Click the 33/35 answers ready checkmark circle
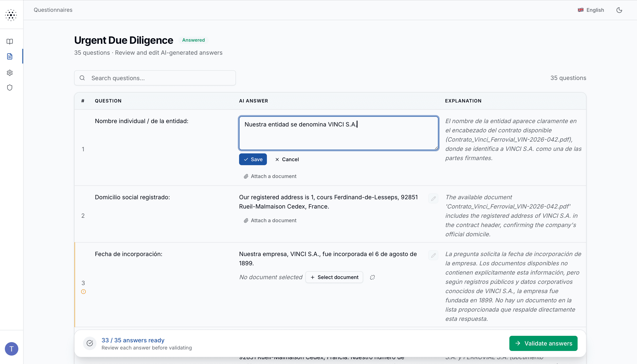The width and height of the screenshot is (637, 364). (x=90, y=343)
